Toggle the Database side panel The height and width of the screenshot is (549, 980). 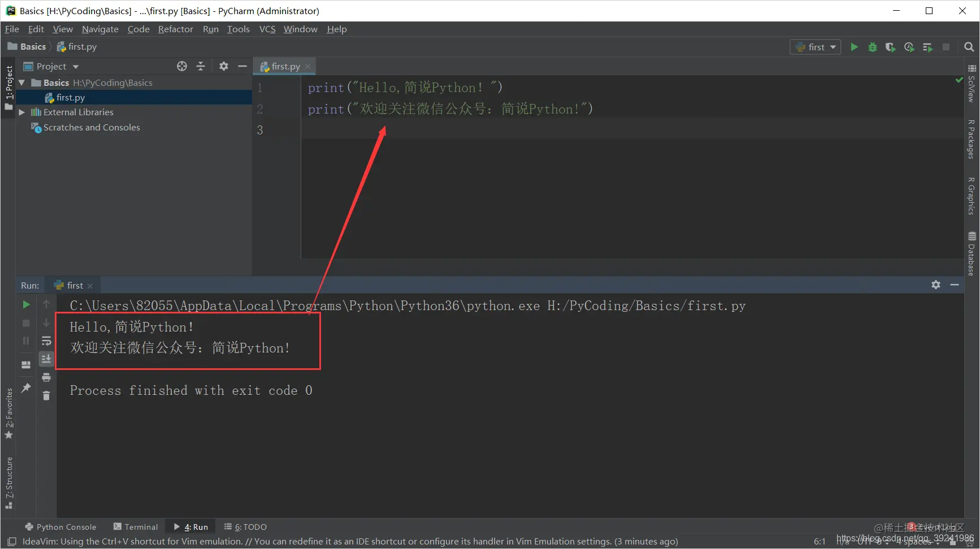[x=972, y=253]
